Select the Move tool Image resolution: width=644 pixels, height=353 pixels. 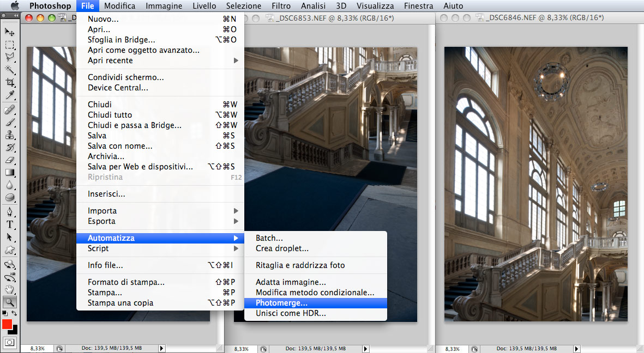coord(9,32)
